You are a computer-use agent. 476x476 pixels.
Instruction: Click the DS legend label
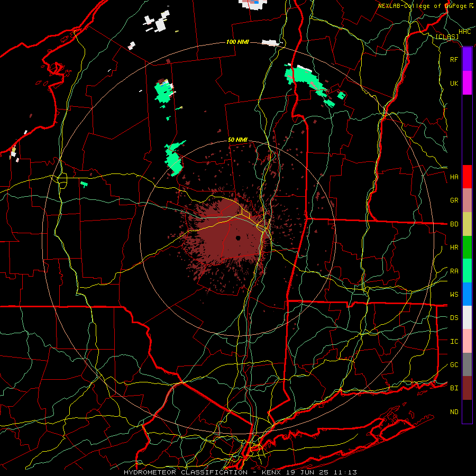point(454,318)
